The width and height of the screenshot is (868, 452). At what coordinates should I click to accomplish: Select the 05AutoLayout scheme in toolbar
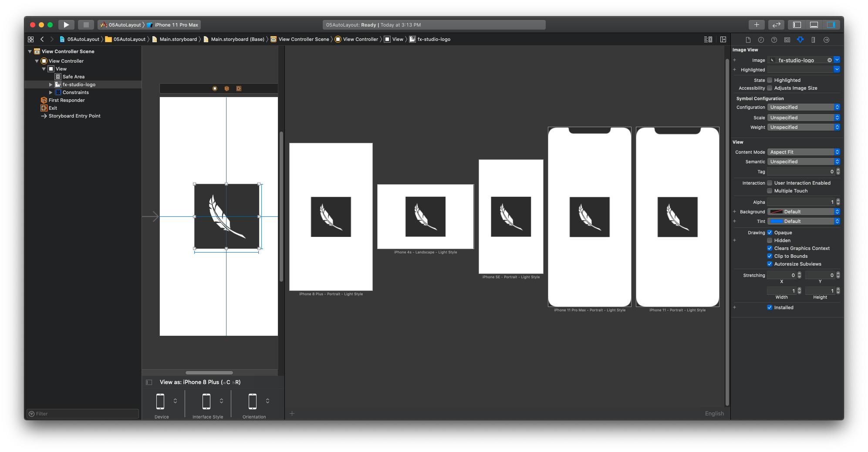tap(121, 25)
